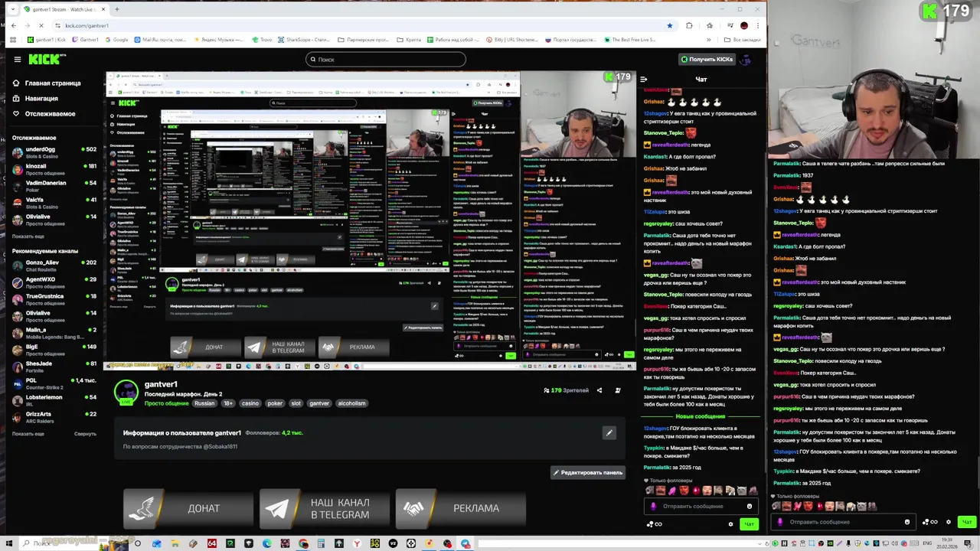The width and height of the screenshot is (980, 551).
Task: Open a new Chrome tab
Action: coord(116,9)
